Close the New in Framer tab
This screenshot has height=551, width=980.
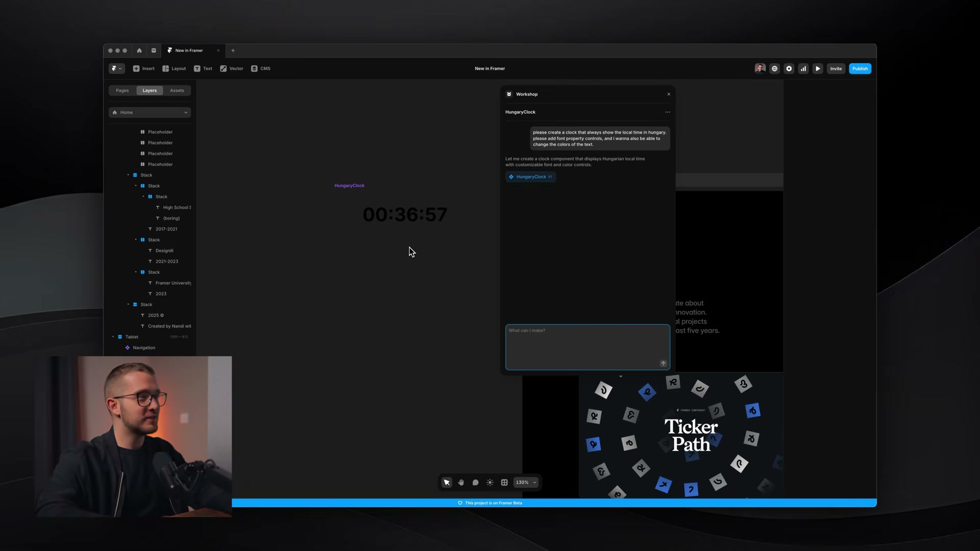218,51
